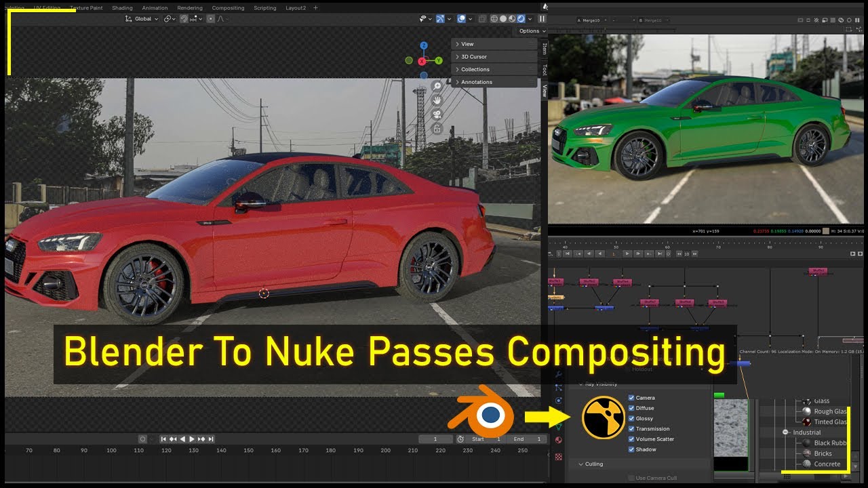Uncheck the Camera ray visibility checkbox
Image resolution: width=868 pixels, height=488 pixels.
point(631,398)
